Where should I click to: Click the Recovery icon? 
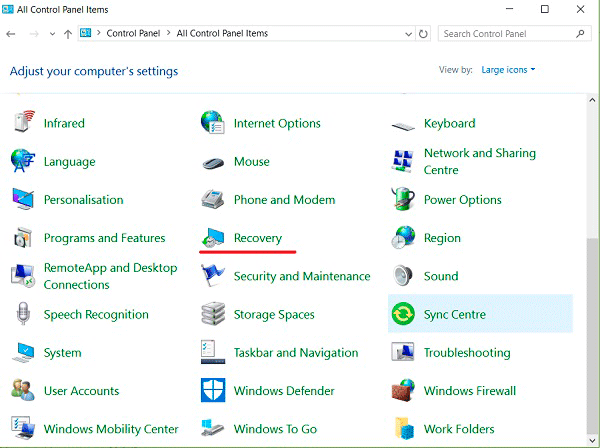point(213,237)
